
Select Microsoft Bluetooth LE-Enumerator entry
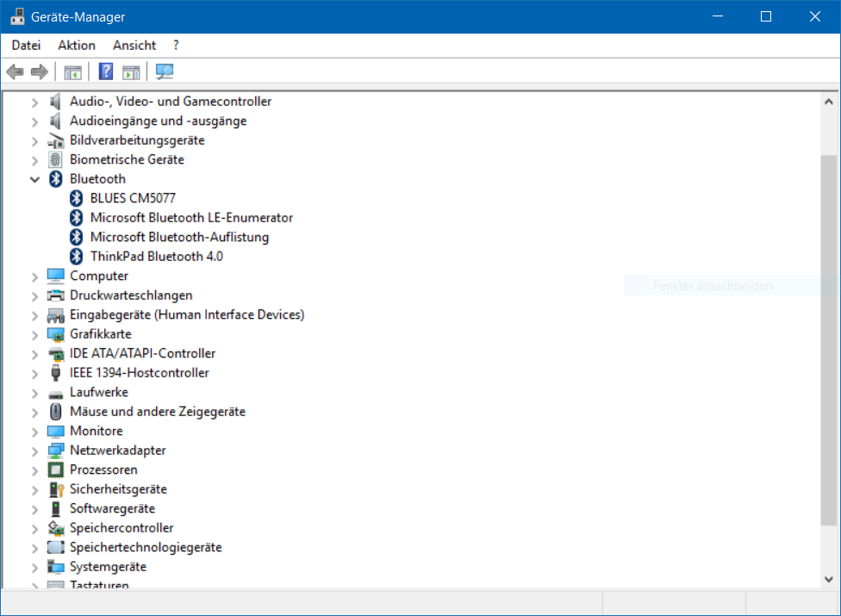[191, 218]
